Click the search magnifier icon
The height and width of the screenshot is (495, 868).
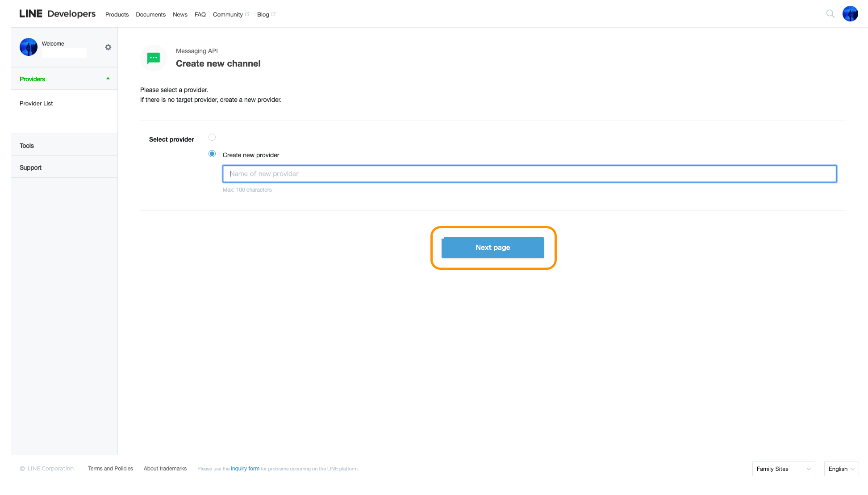[x=830, y=14]
